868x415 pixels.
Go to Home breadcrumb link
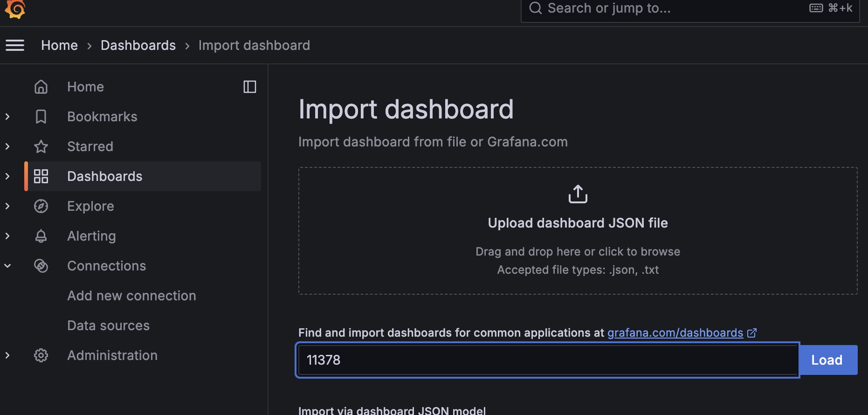pos(59,45)
